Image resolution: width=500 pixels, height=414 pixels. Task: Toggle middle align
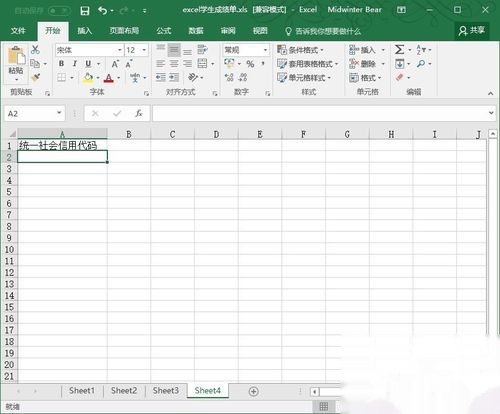[174, 50]
